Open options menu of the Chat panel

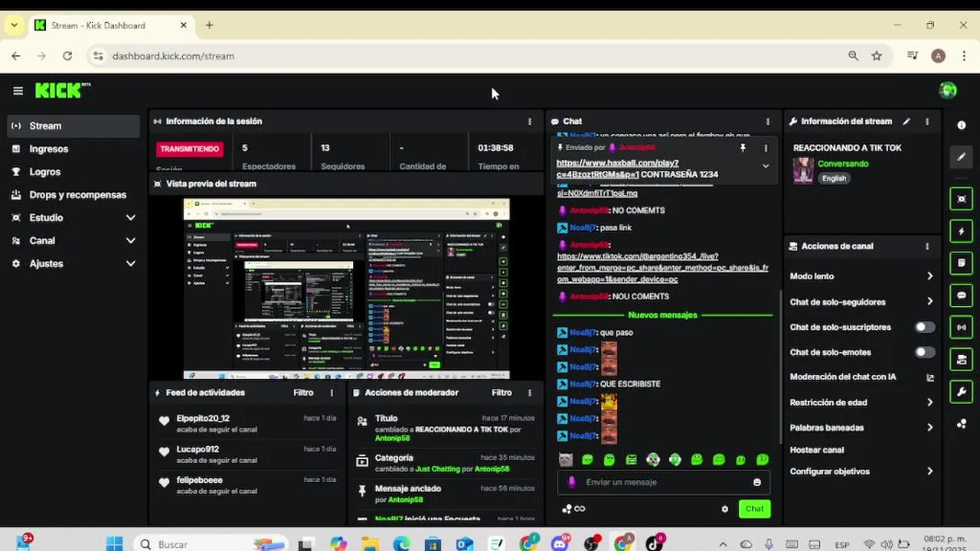pyautogui.click(x=768, y=121)
